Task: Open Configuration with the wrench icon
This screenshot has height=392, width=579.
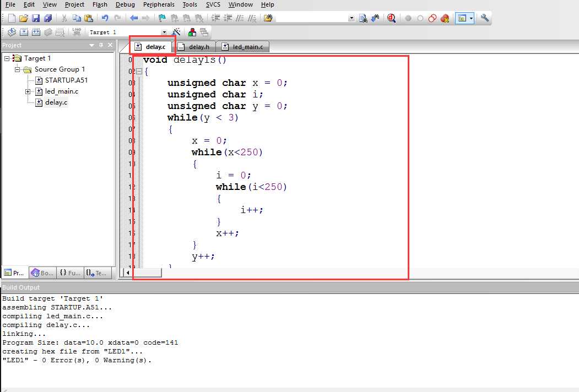Action: click(x=485, y=18)
